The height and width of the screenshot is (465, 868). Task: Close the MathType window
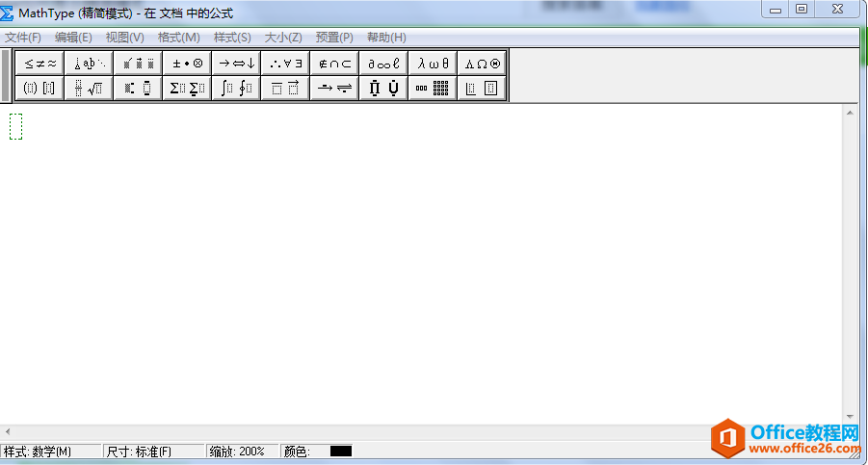(837, 10)
